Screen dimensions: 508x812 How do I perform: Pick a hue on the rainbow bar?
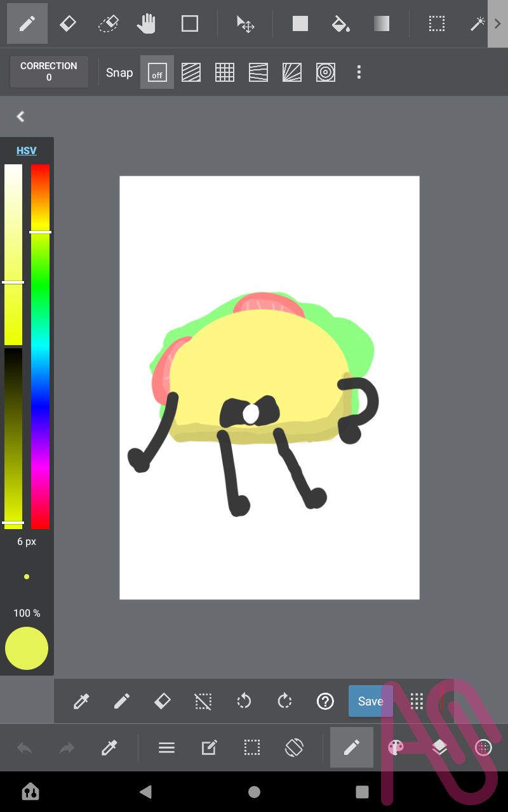[x=40, y=346]
